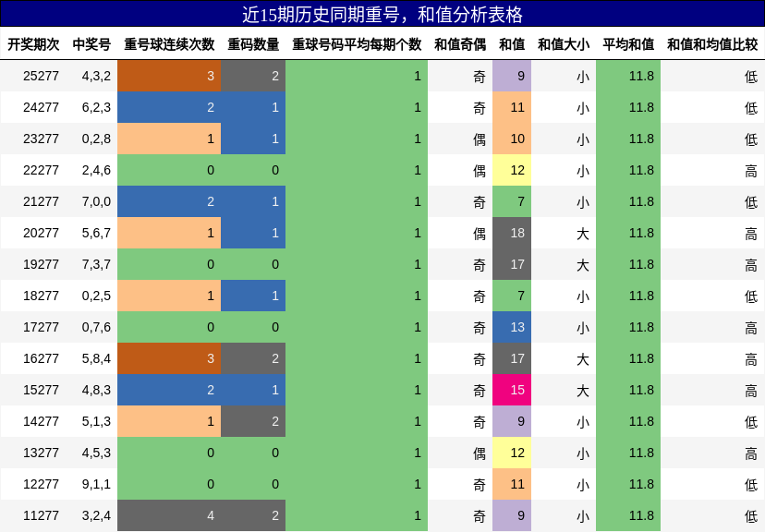Select period cell 11277
765x532 pixels.
(x=41, y=515)
